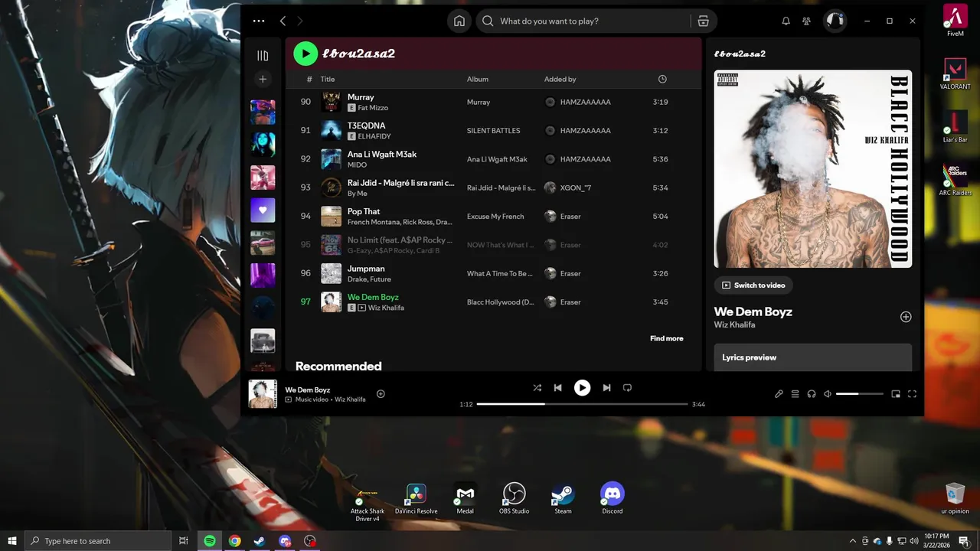Create playlist with the plus icon
The image size is (980, 551).
tap(263, 79)
